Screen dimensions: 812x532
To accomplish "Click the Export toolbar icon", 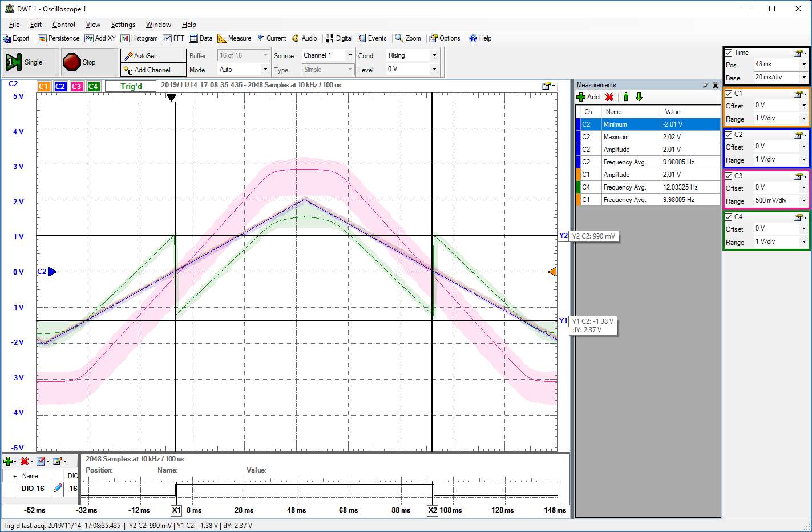I will click(16, 38).
